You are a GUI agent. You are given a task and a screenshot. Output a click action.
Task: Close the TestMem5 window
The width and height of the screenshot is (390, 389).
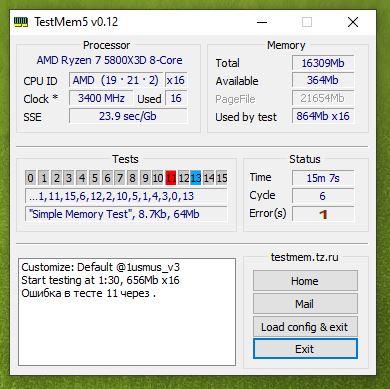(353, 22)
